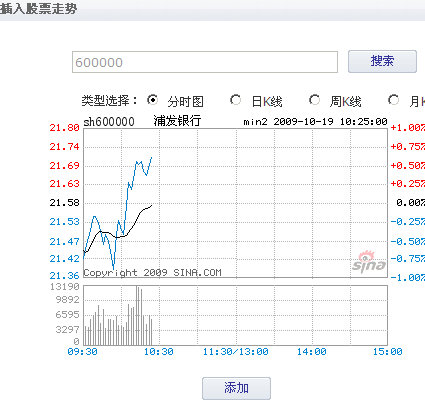Image resolution: width=425 pixels, height=405 pixels.
Task: Click the 15:00 time axis label
Action: [388, 352]
